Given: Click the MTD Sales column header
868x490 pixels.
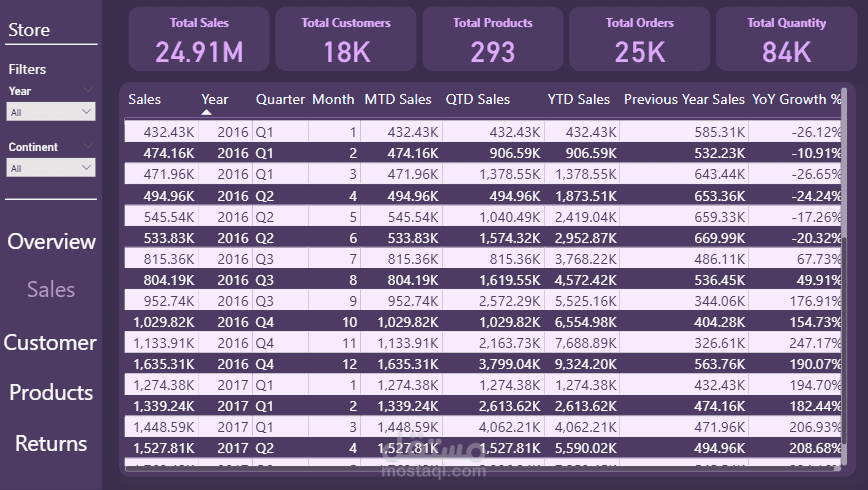Looking at the screenshot, I should pyautogui.click(x=398, y=99).
